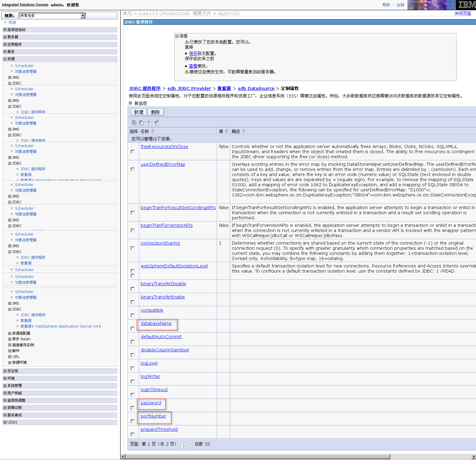Expand 安全性 section in sidebar

(x=5, y=371)
